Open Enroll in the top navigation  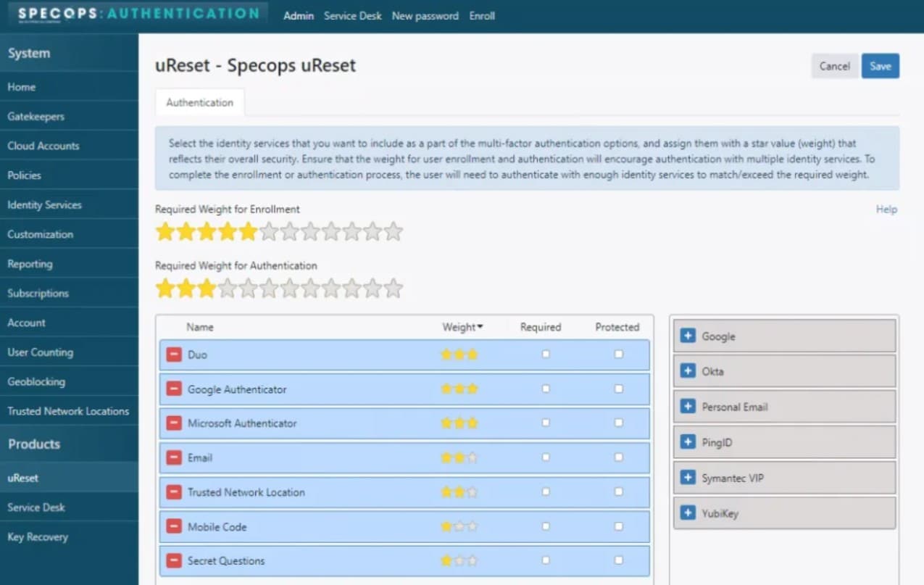point(482,16)
